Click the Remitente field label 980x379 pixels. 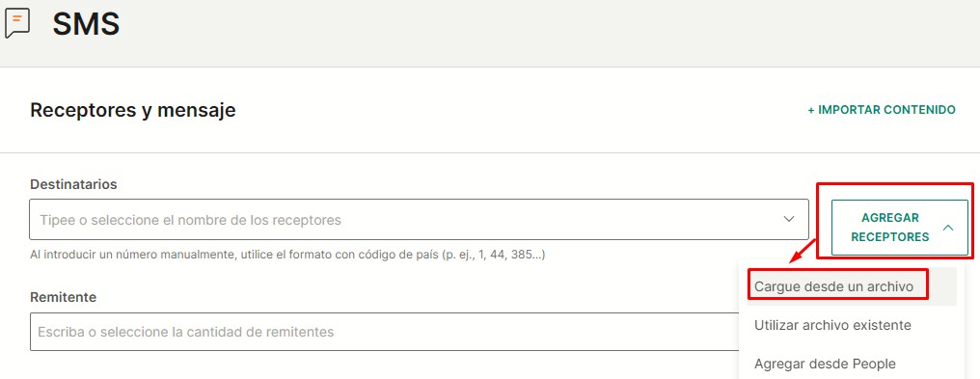point(63,297)
